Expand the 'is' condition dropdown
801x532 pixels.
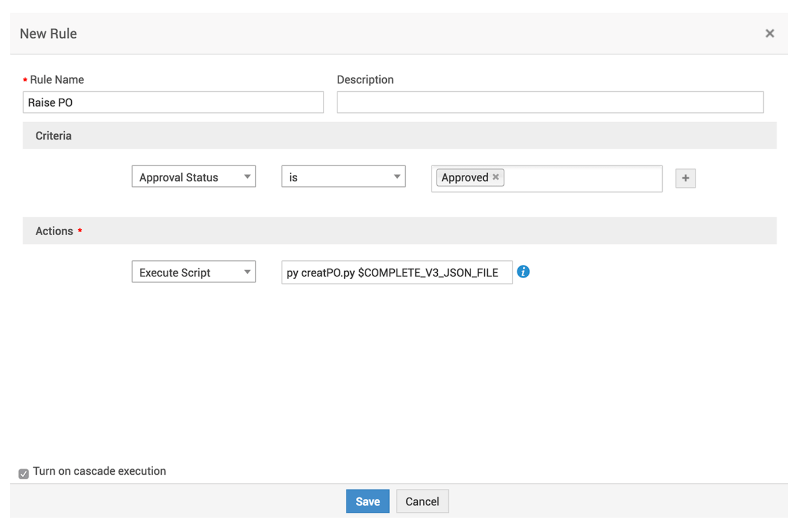(x=343, y=177)
